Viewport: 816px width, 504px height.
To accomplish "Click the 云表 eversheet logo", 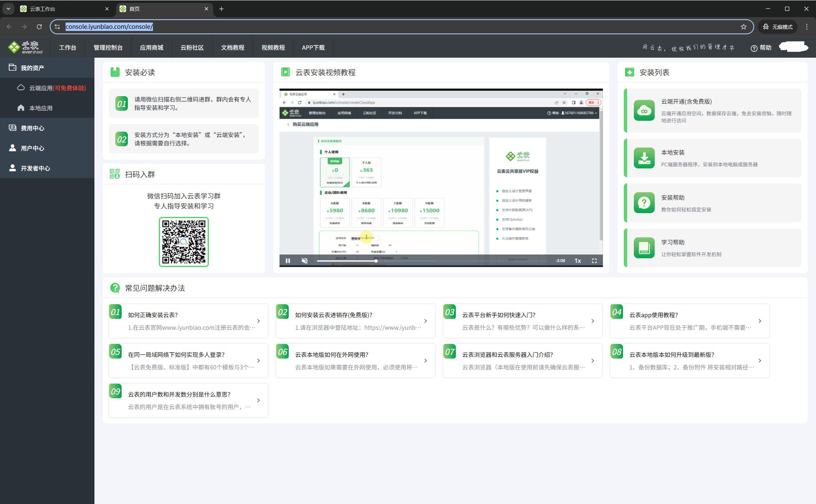I will tap(25, 47).
